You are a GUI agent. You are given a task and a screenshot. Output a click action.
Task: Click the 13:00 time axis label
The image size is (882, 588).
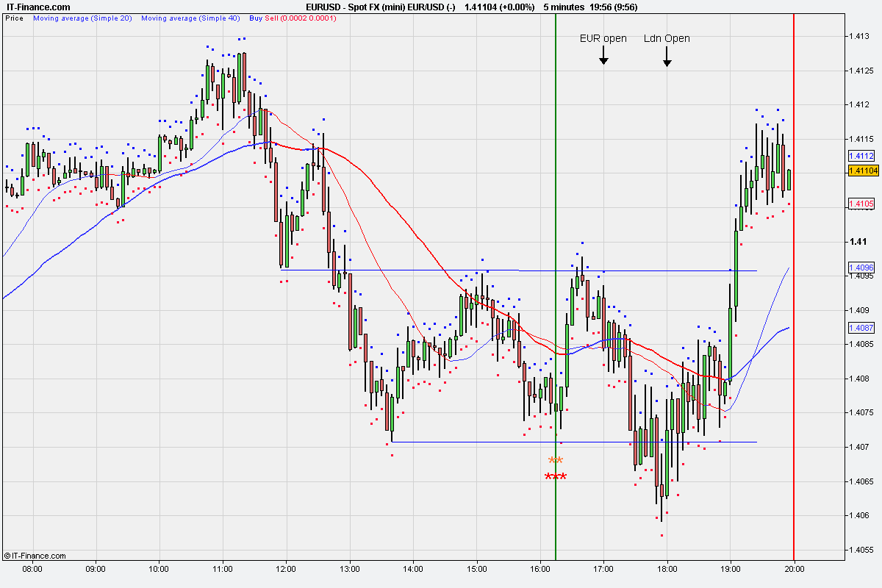pyautogui.click(x=350, y=569)
